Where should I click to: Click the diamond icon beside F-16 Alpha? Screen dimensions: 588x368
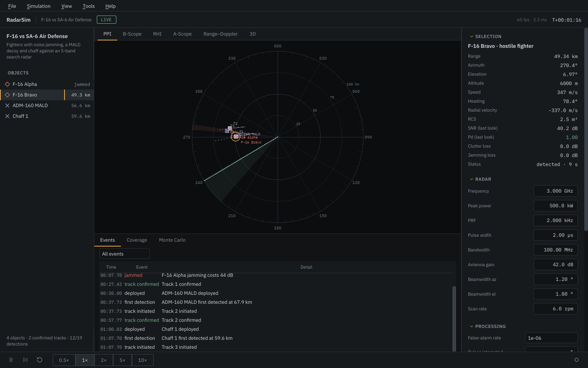pos(7,84)
